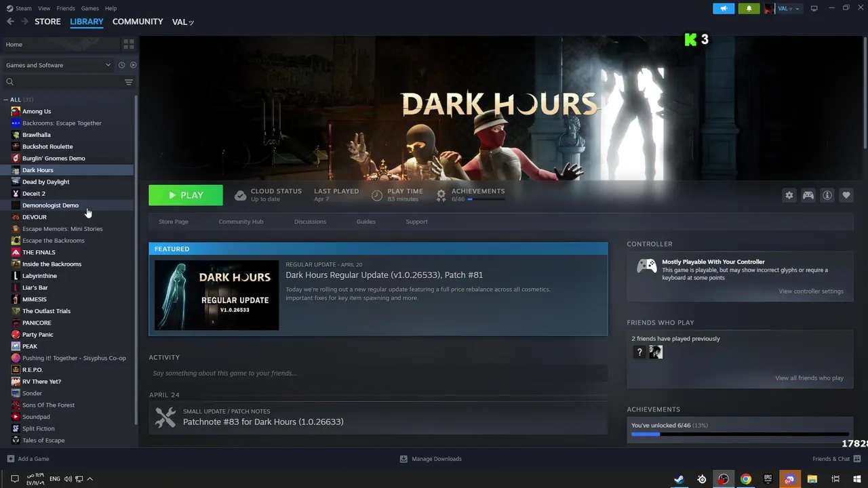Click View all friends who play
This screenshot has width=868, height=488.
tap(809, 378)
